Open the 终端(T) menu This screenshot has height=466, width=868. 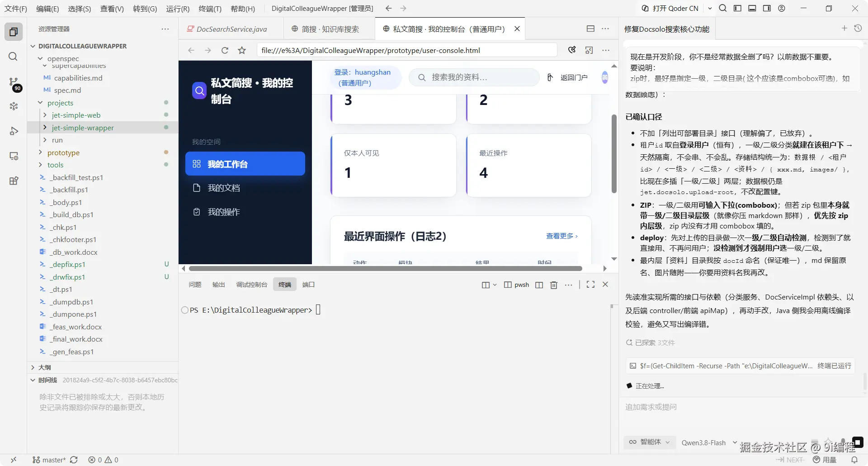point(210,9)
